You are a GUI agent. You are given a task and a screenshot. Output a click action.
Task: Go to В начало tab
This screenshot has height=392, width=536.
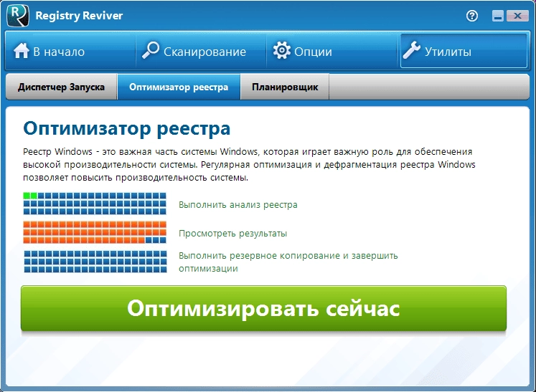pos(70,51)
